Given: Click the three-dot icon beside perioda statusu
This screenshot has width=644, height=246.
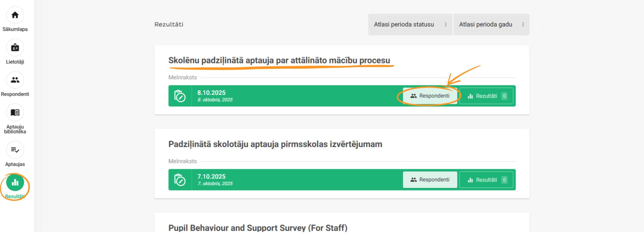Looking at the screenshot, I should tap(446, 24).
